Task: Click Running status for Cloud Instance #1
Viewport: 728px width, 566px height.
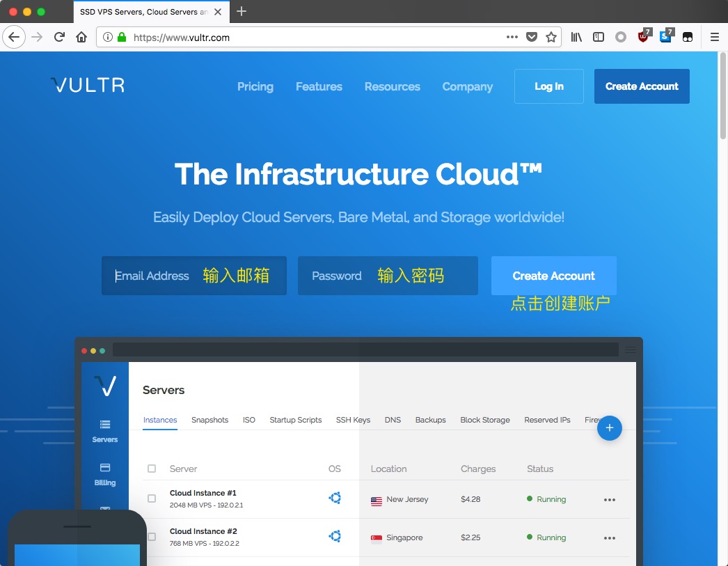Action: [x=546, y=499]
